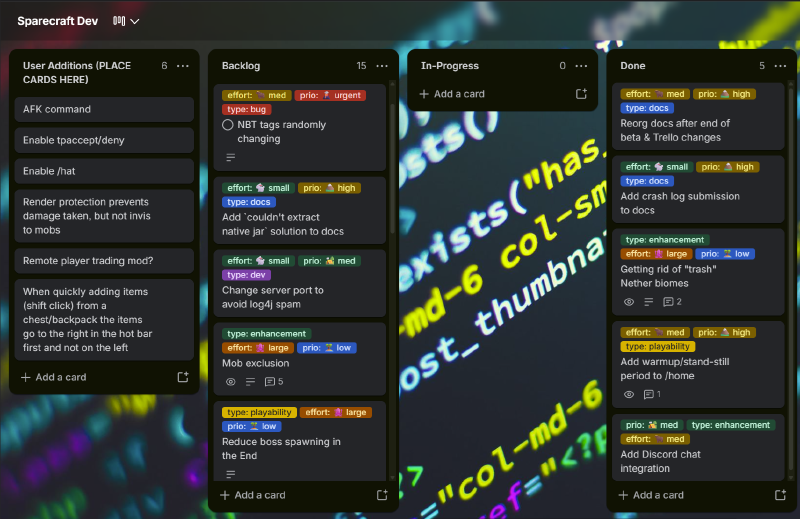Click User Additions (PLACE CARDS HERE) list title

(x=77, y=72)
